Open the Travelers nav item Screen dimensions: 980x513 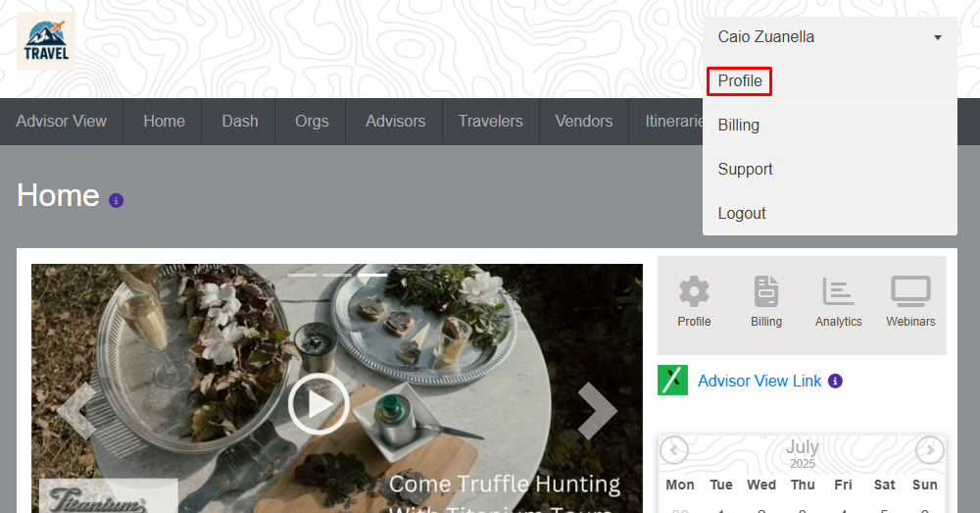click(490, 122)
